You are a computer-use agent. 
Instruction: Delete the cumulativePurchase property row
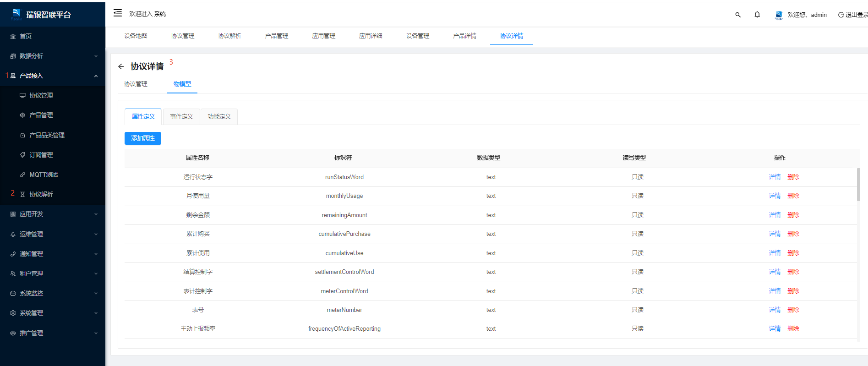click(793, 234)
